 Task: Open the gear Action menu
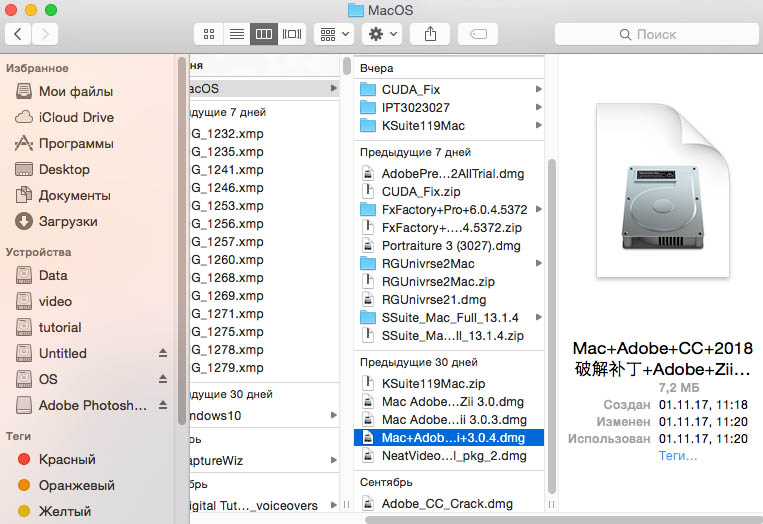382,34
